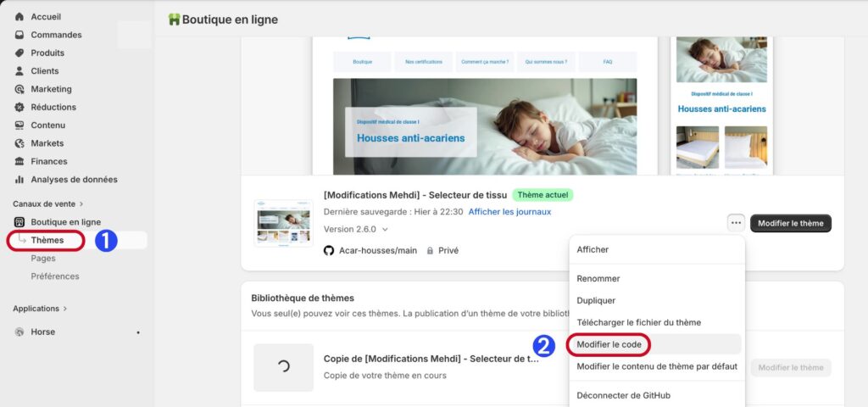The height and width of the screenshot is (407, 868).
Task: Open Finances in the sidebar
Action: [x=49, y=161]
